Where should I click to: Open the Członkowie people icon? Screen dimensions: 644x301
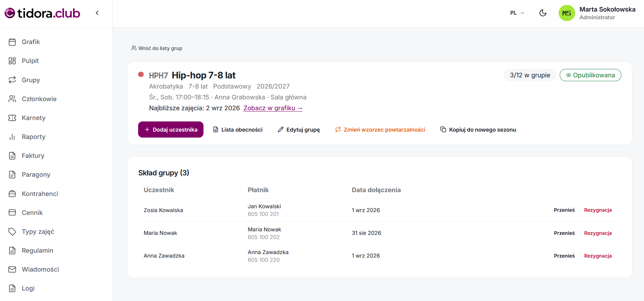point(12,99)
